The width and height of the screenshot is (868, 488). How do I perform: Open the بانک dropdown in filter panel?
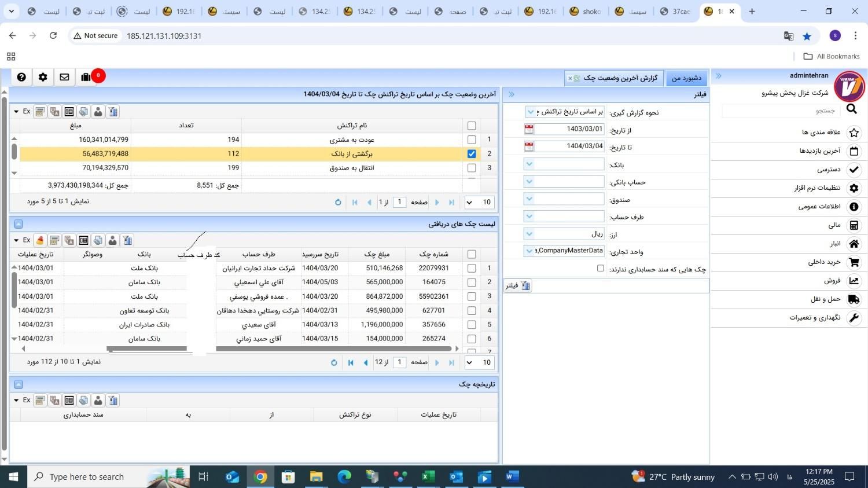coord(528,164)
